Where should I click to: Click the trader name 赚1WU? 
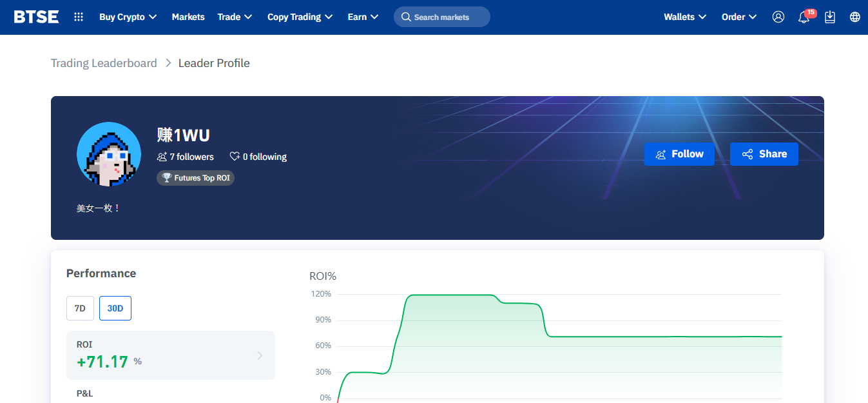(x=184, y=135)
